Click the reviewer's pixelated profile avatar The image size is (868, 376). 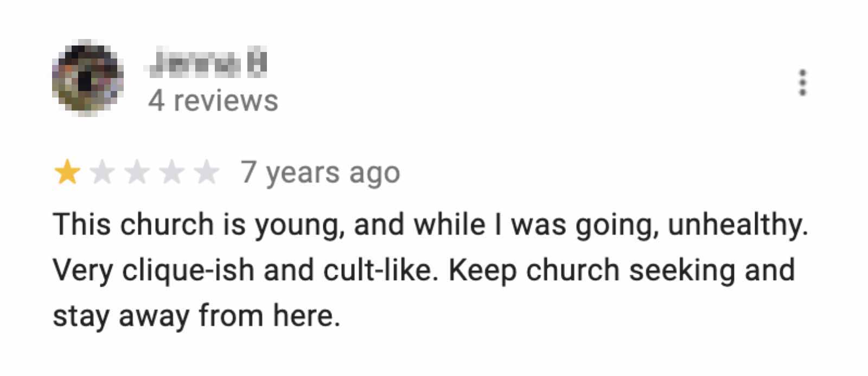point(87,77)
